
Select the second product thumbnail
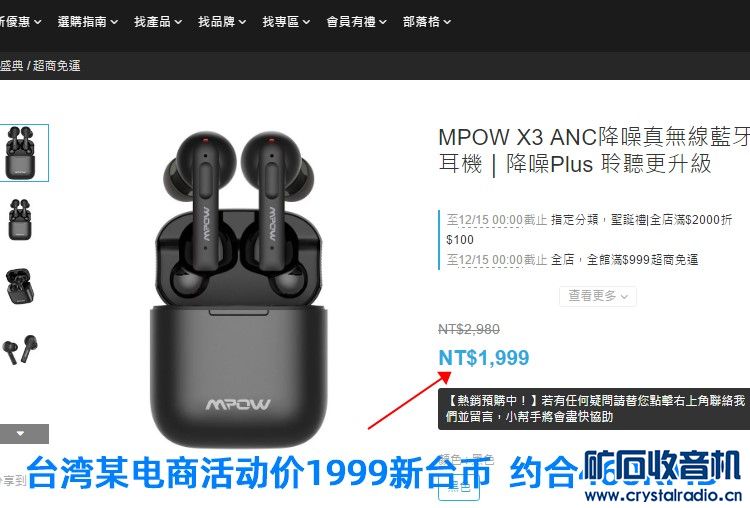[x=20, y=220]
